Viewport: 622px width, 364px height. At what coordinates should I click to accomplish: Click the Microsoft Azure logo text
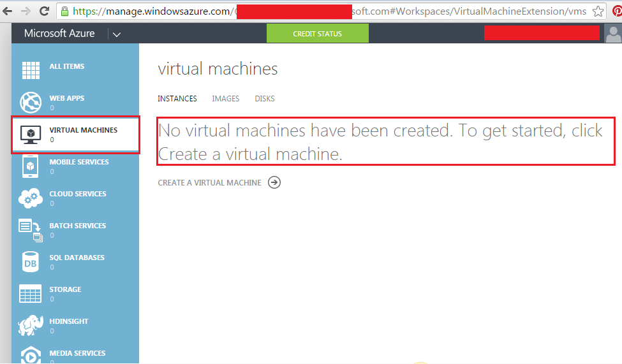tap(59, 33)
